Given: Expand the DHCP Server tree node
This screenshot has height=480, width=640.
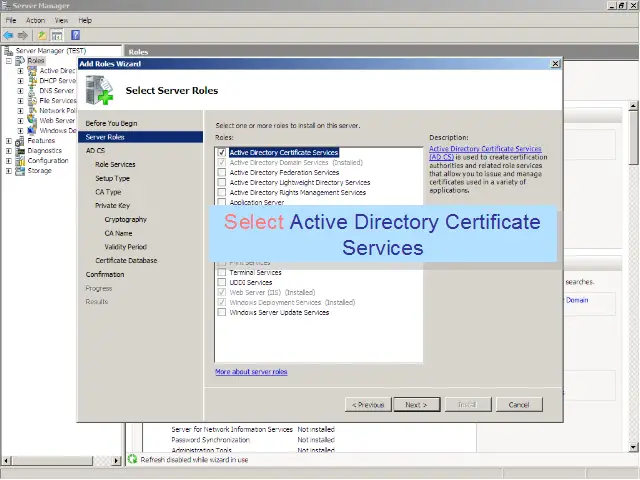Looking at the screenshot, I should pos(20,81).
